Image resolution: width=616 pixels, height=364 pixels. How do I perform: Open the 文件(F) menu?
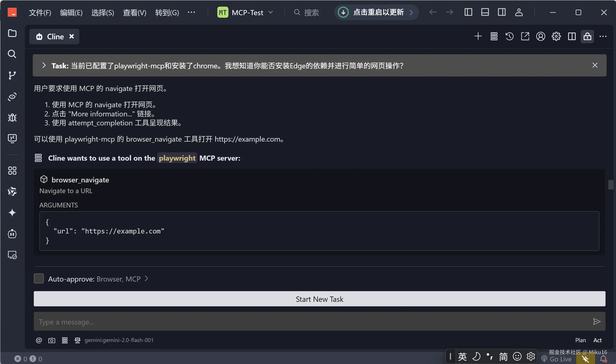click(40, 13)
